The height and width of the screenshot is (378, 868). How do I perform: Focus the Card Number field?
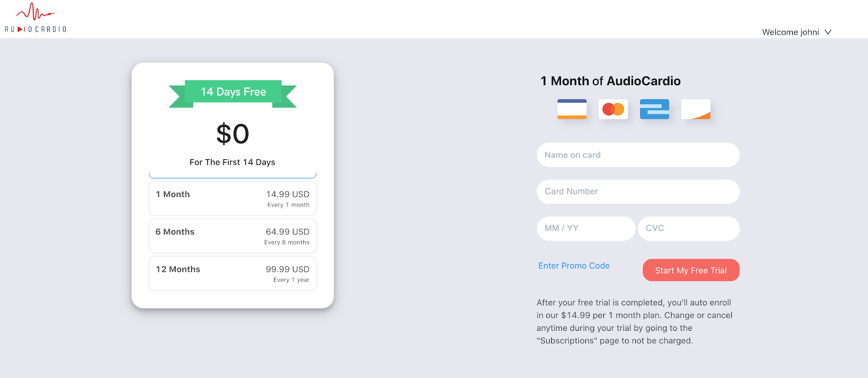pos(638,191)
